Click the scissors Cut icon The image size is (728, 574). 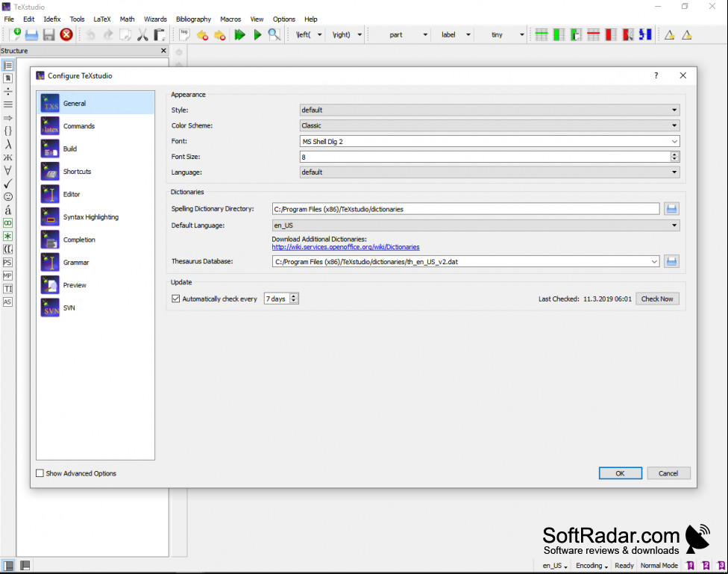(x=142, y=34)
